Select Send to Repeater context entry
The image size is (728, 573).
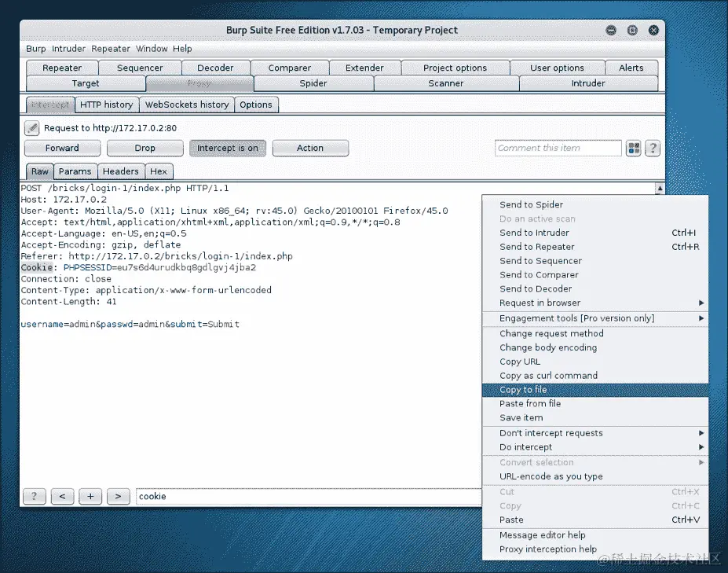595,247
